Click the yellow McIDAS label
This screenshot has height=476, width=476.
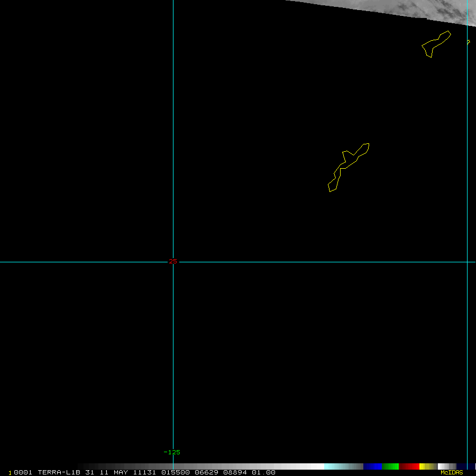tap(452, 472)
